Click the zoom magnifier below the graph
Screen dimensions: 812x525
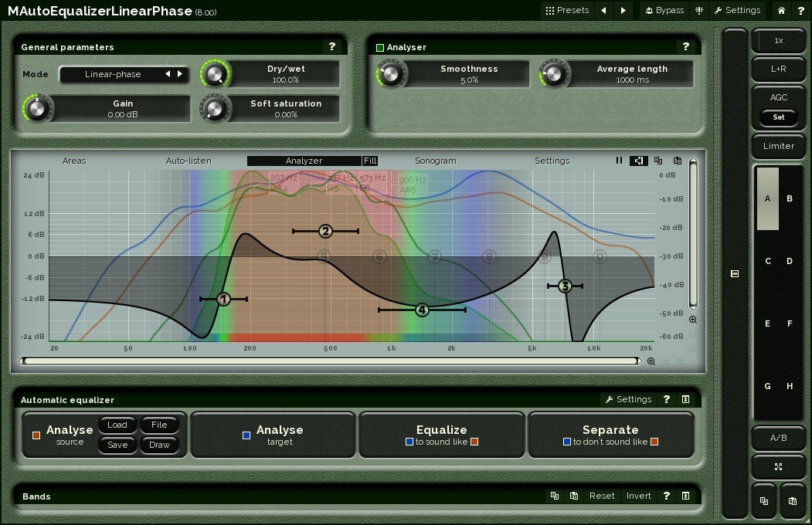click(x=651, y=361)
